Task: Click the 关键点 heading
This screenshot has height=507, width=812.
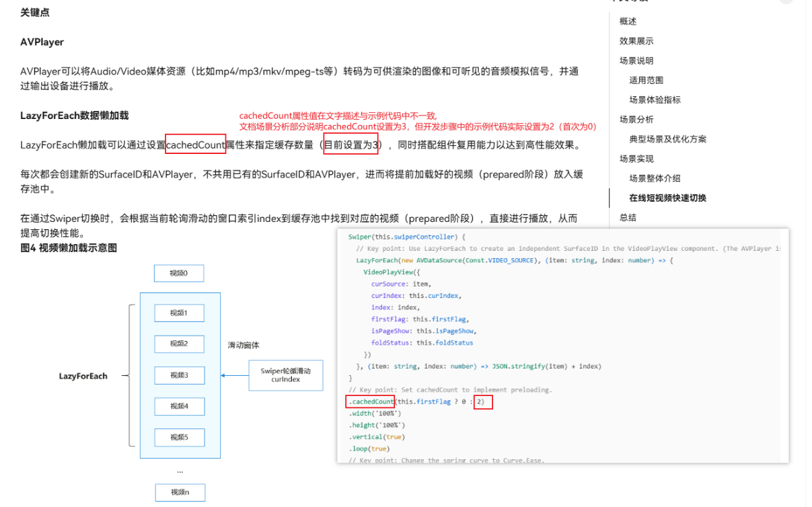Action: pos(35,12)
